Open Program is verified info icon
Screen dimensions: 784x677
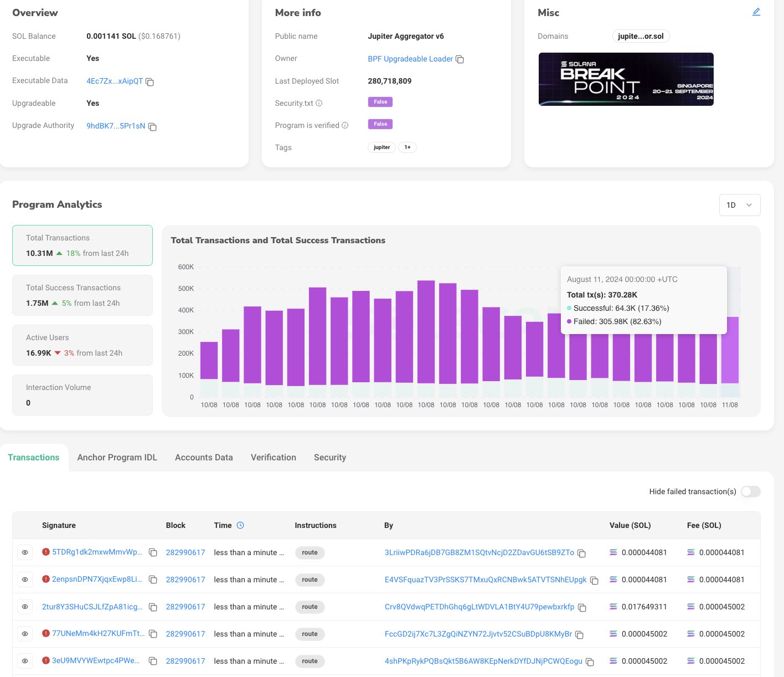click(345, 125)
